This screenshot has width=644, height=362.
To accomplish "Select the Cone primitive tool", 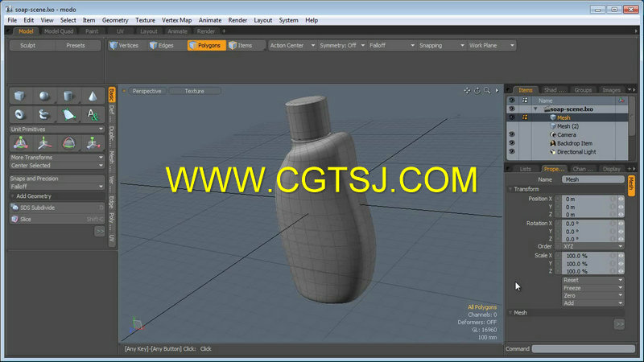I will click(93, 96).
